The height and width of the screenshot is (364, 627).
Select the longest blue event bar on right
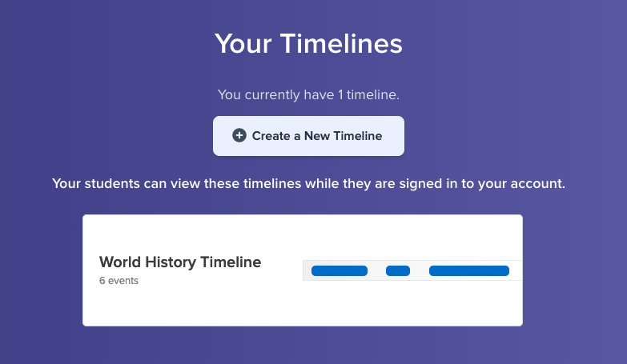469,270
